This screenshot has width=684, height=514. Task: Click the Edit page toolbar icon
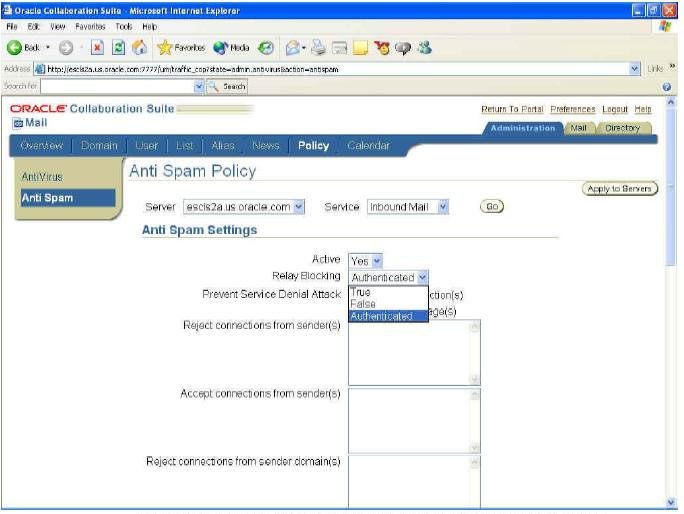tap(339, 48)
